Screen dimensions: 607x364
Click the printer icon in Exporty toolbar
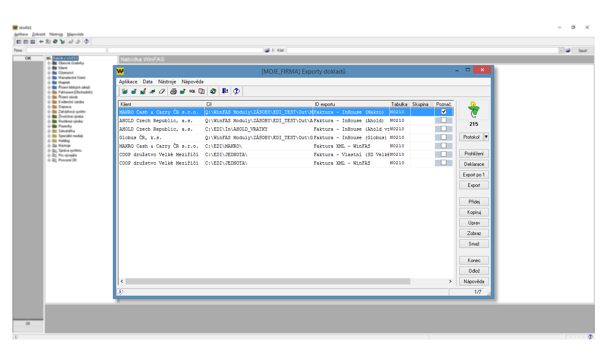[x=174, y=91]
